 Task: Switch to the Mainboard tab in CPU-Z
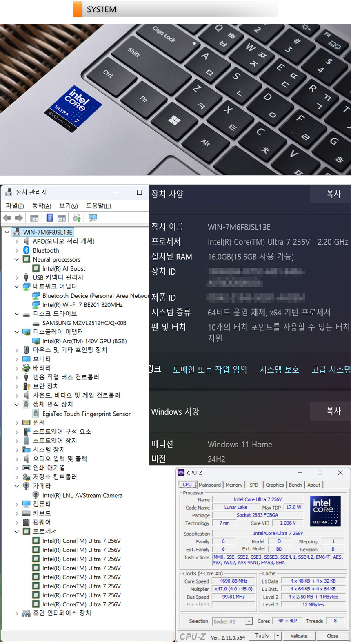209,485
